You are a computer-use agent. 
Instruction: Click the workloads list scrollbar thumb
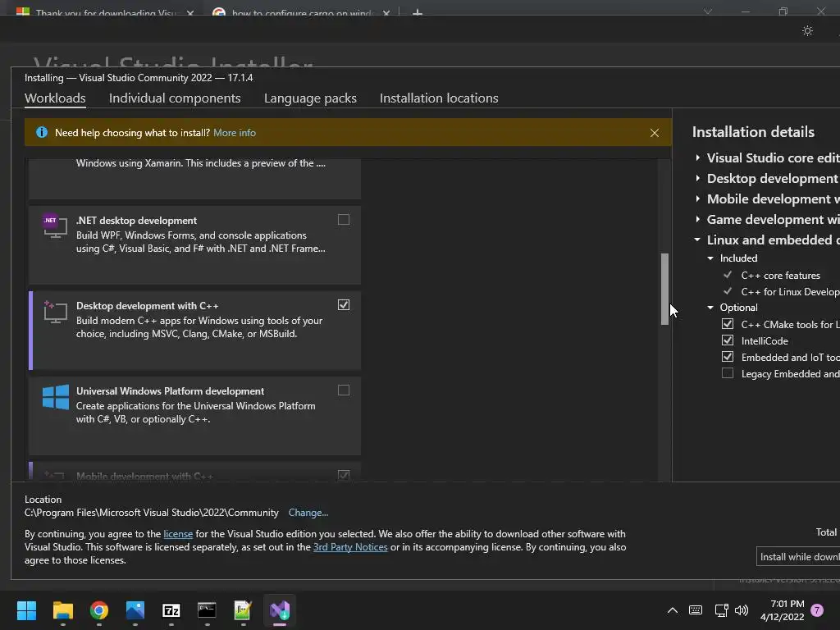(664, 289)
